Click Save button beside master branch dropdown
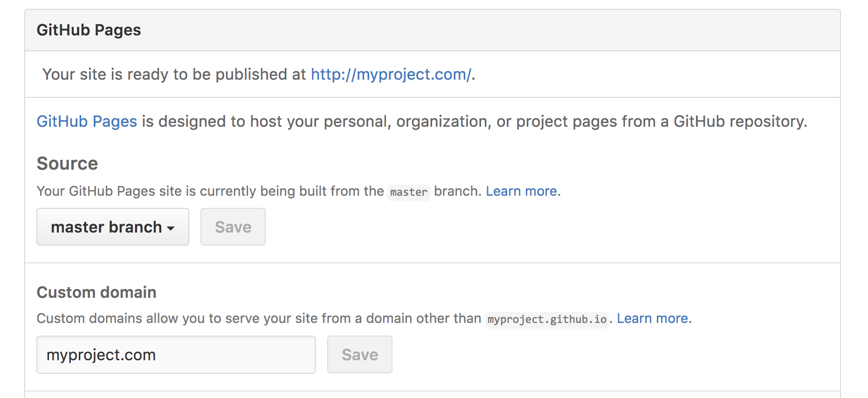The image size is (868, 398). click(233, 227)
